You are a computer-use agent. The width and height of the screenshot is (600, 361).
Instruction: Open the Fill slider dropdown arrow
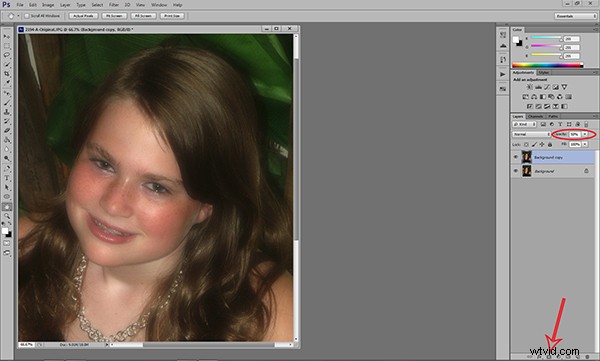[585, 145]
